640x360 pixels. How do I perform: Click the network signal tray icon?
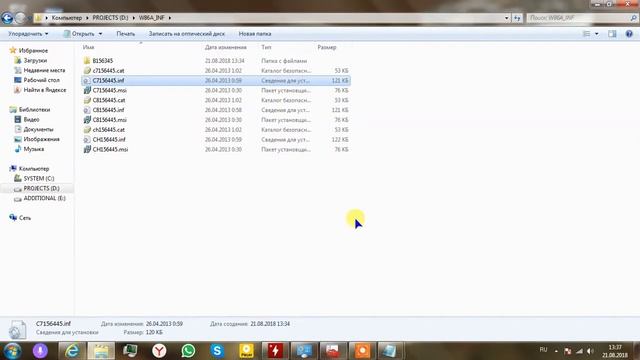pos(579,351)
